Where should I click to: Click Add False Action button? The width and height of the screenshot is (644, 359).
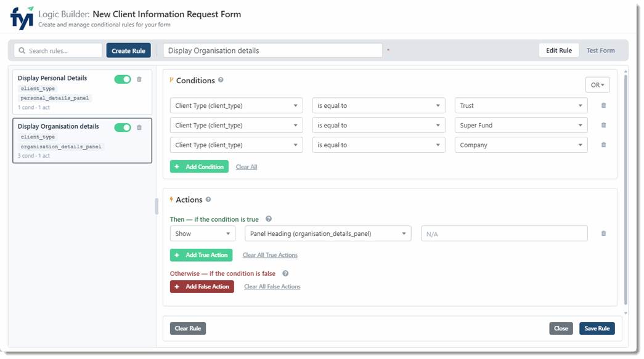point(202,286)
